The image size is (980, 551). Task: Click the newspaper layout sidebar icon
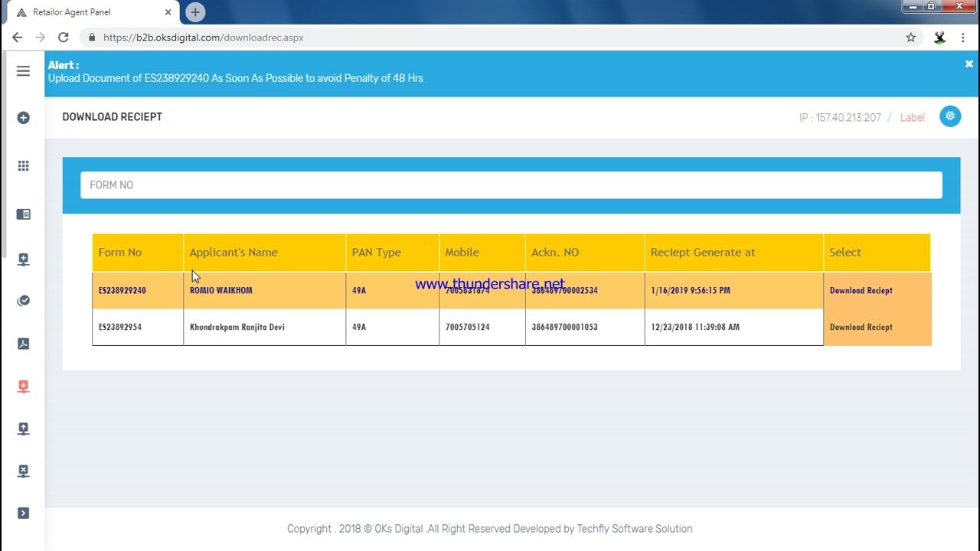(23, 214)
